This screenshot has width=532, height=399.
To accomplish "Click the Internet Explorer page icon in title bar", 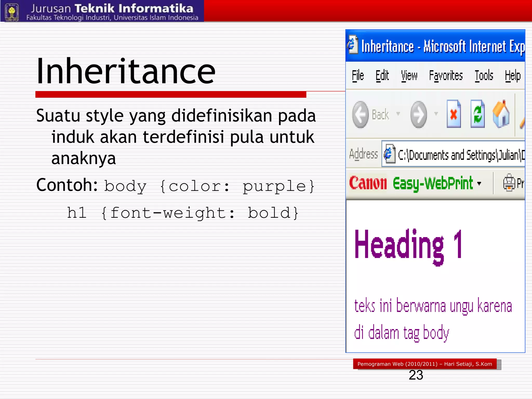I will pyautogui.click(x=352, y=45).
